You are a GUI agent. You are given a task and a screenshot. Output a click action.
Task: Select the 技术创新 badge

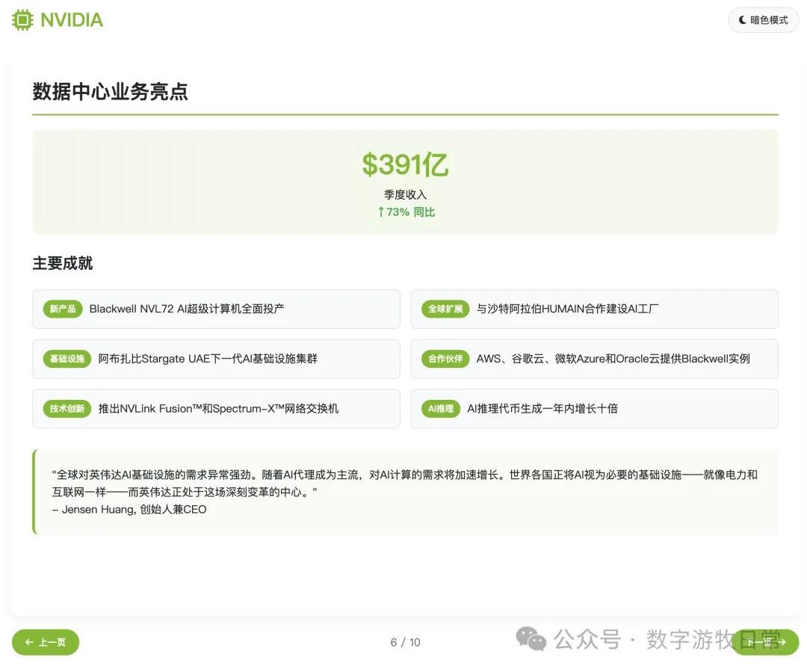tap(67, 409)
